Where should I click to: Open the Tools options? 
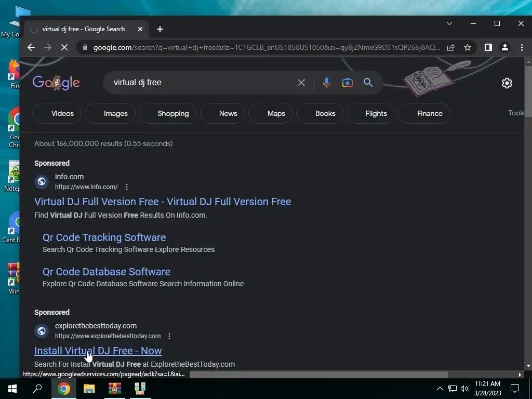[x=516, y=113]
